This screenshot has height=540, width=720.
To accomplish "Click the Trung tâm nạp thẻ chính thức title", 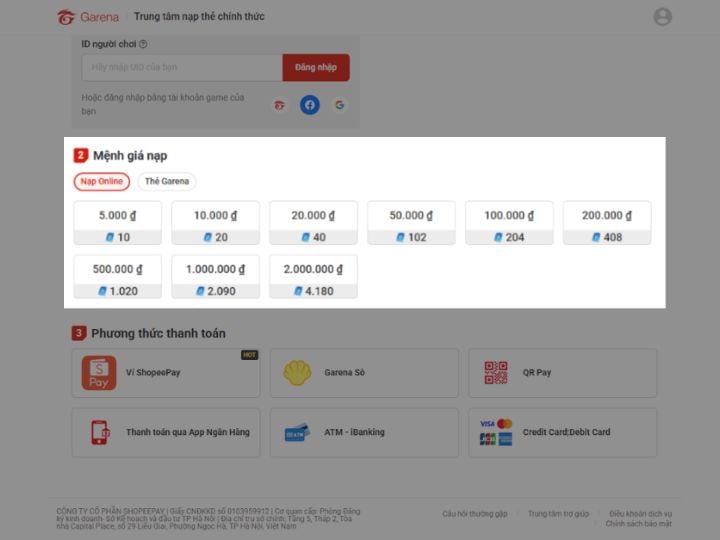I will click(199, 17).
